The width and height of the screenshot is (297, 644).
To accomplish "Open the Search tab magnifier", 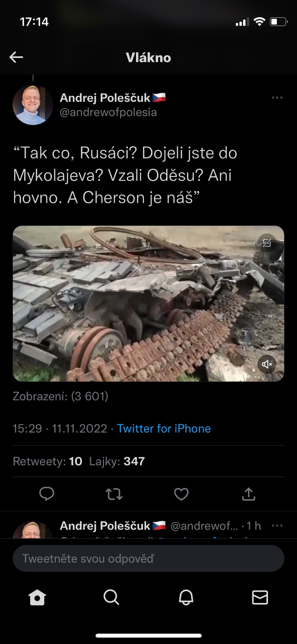I will click(x=111, y=597).
